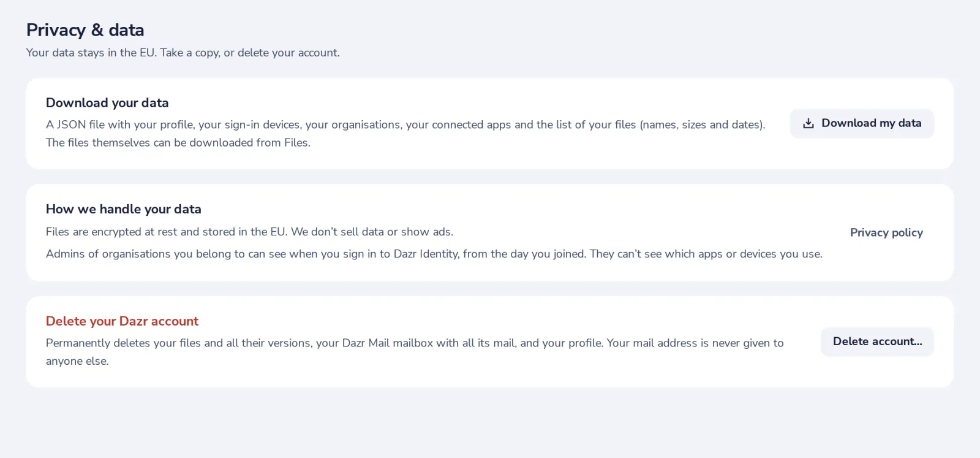Click the 'How we handle your data' heading
The width and height of the screenshot is (980, 458).
[x=124, y=209]
